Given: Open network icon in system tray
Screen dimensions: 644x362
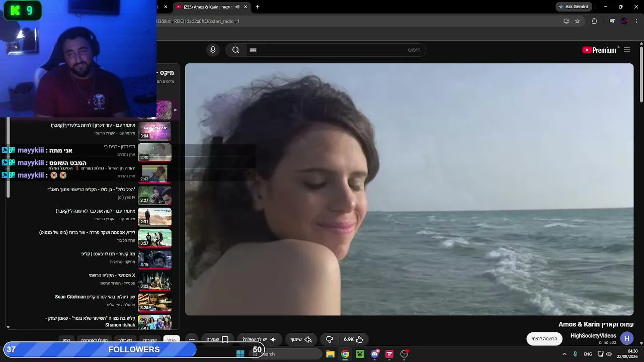Looking at the screenshot, I should [600, 354].
